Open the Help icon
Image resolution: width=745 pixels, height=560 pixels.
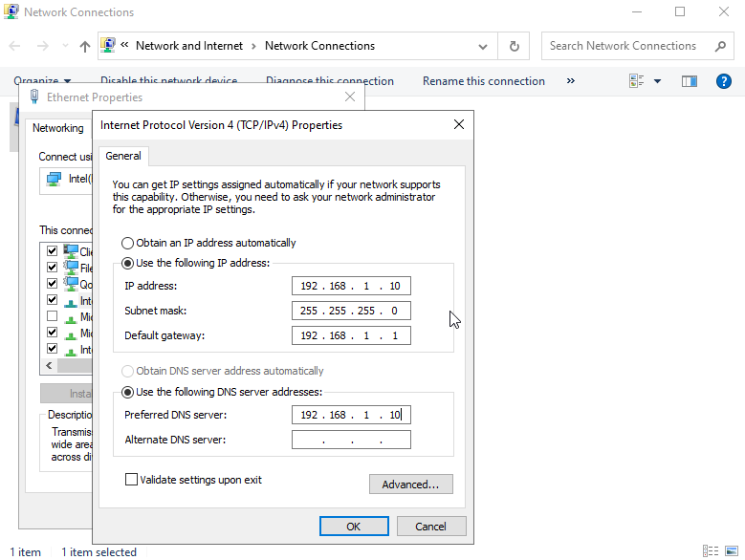point(723,81)
